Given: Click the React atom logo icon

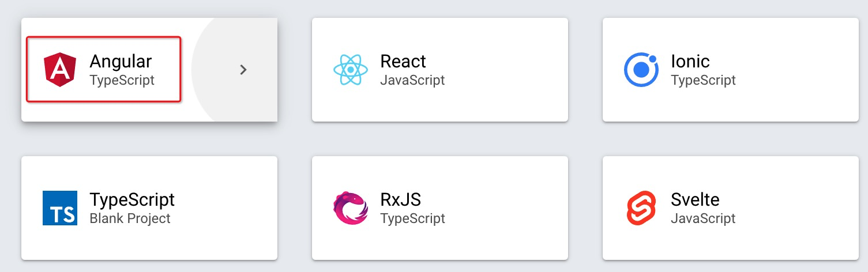Looking at the screenshot, I should tap(351, 70).
